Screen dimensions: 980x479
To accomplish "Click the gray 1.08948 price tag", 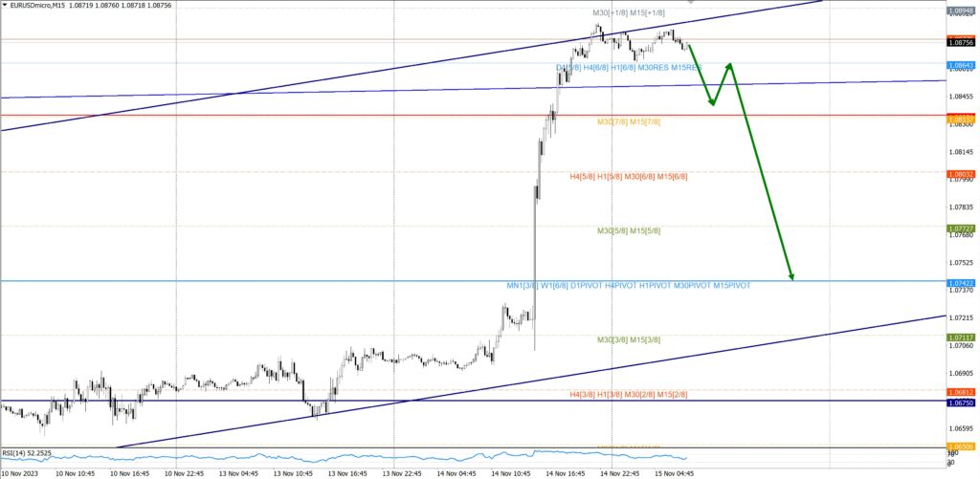I will click(961, 11).
